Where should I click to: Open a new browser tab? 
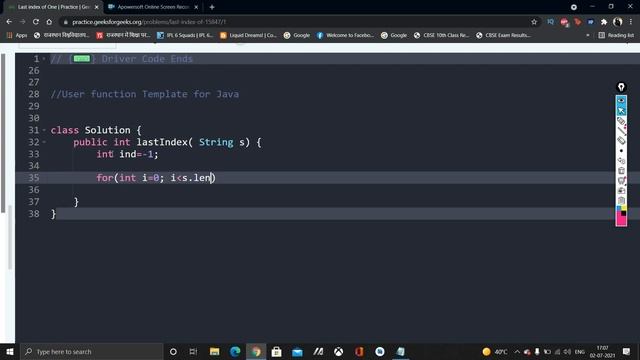pyautogui.click(x=212, y=7)
